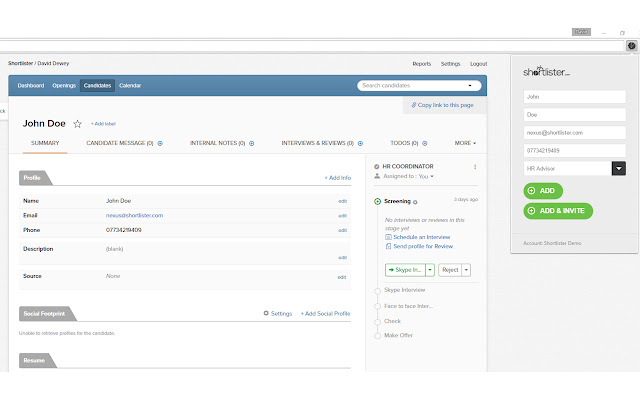Click the plus icon next to Candidate Message

[x=160, y=143]
